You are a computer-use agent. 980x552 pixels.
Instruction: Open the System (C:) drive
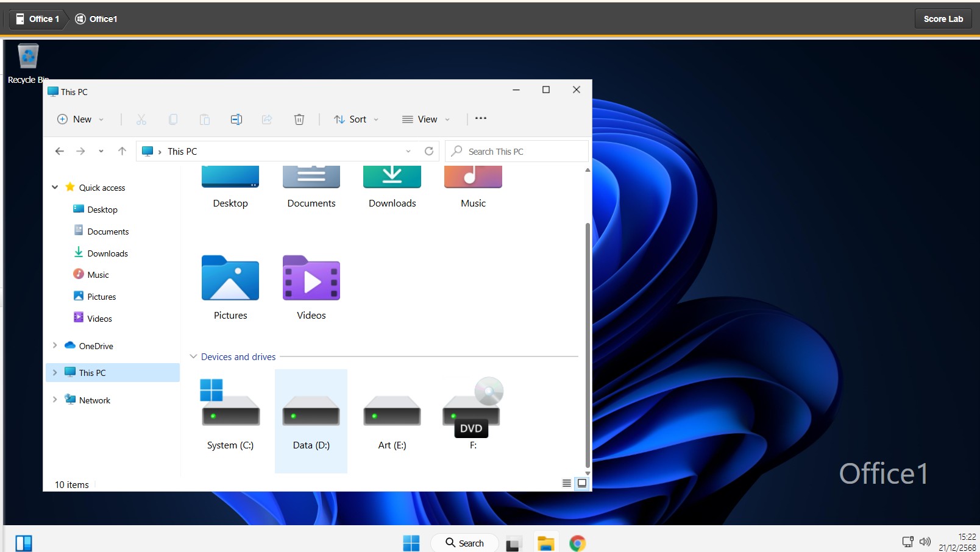pyautogui.click(x=230, y=413)
